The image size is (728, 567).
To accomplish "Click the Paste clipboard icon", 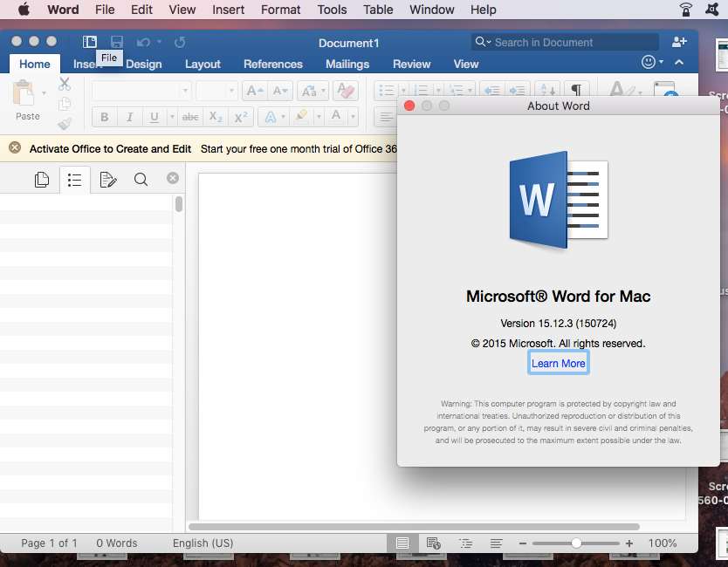I will 24,92.
